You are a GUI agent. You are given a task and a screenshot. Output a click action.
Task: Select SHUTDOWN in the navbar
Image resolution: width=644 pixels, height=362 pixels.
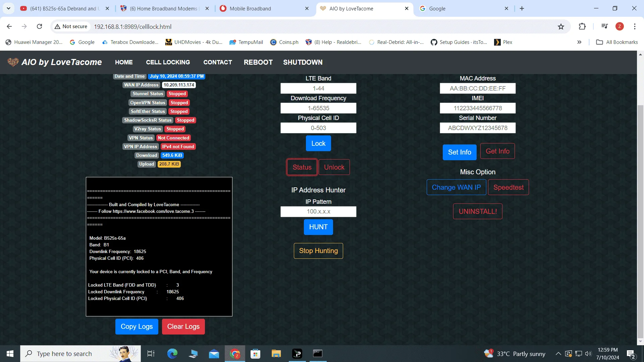click(x=303, y=62)
